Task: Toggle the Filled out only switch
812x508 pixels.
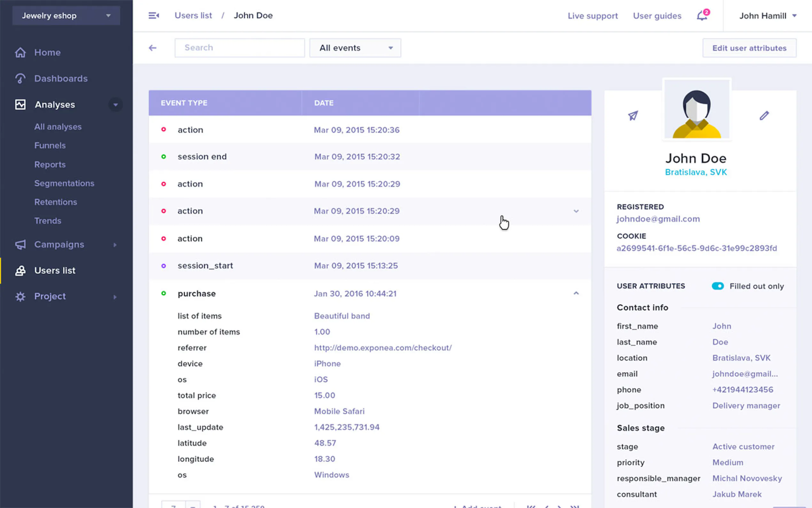Action: coord(718,286)
